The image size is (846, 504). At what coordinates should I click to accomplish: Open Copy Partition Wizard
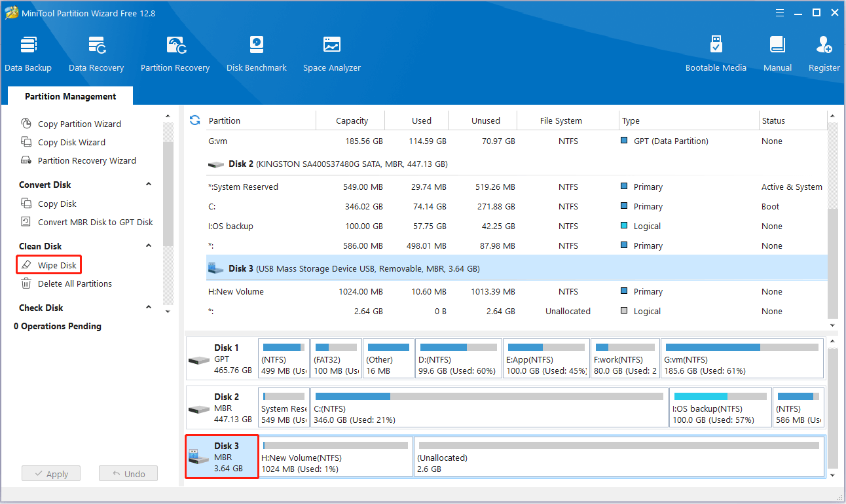pos(79,124)
